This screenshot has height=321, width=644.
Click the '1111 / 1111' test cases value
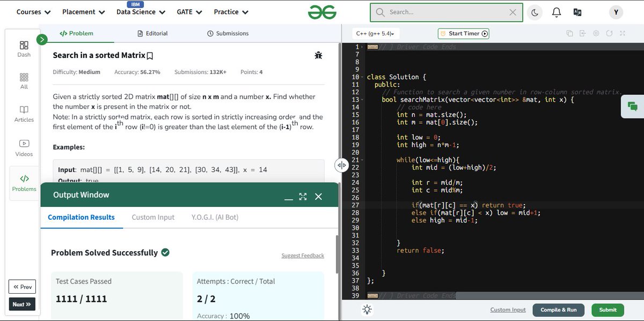point(81,298)
